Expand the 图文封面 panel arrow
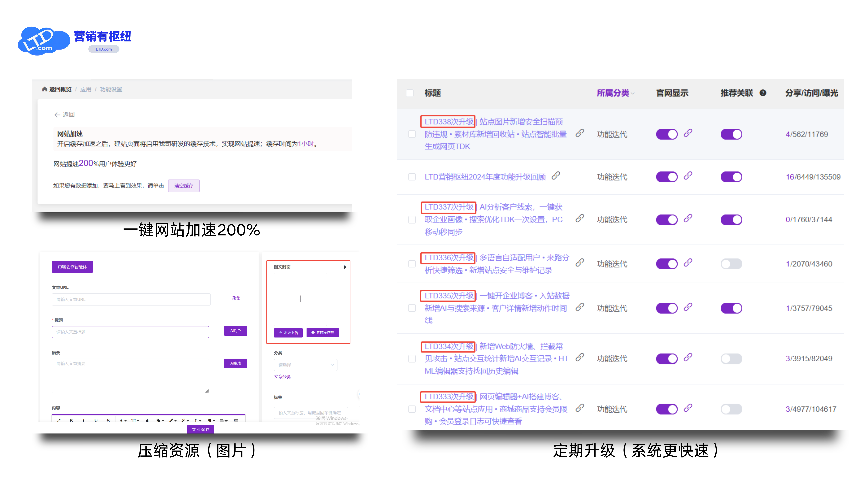868x488 pixels. click(345, 267)
